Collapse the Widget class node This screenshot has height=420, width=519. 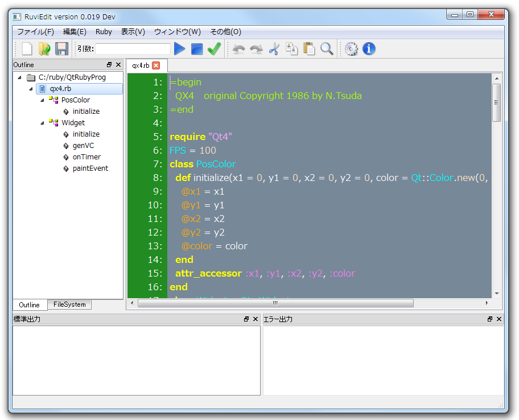[x=42, y=123]
